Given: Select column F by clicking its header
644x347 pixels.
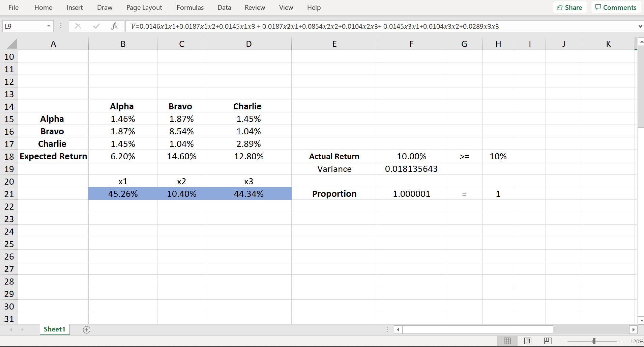Looking at the screenshot, I should (411, 44).
